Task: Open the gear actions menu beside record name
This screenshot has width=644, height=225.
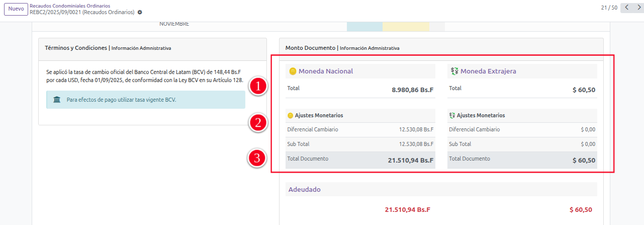Action: click(140, 12)
